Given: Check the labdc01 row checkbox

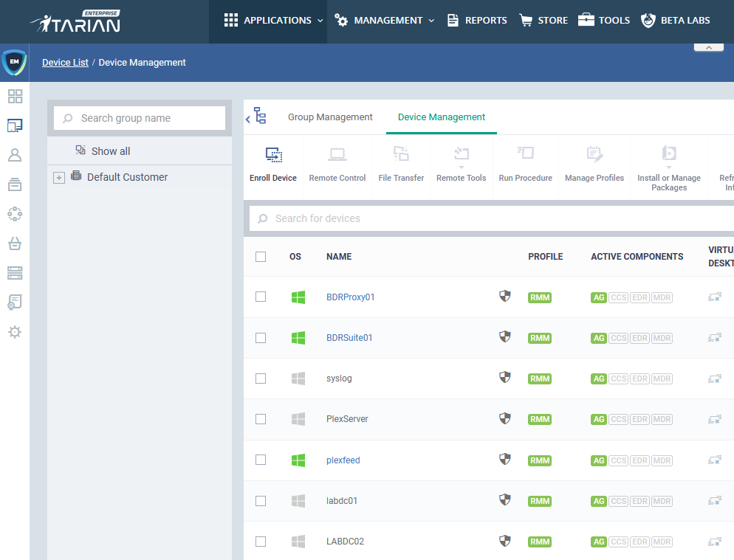Looking at the screenshot, I should point(261,501).
